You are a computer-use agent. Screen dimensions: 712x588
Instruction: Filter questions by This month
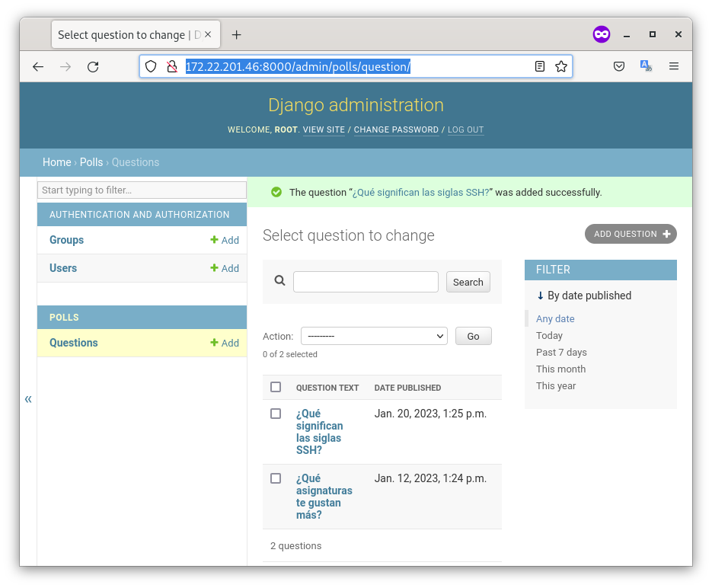tap(560, 369)
